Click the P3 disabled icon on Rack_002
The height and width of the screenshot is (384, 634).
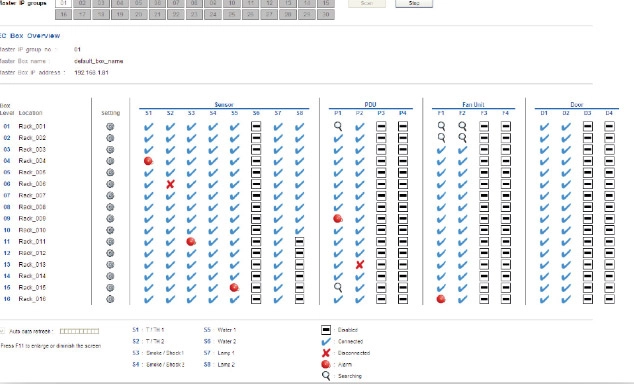point(381,138)
